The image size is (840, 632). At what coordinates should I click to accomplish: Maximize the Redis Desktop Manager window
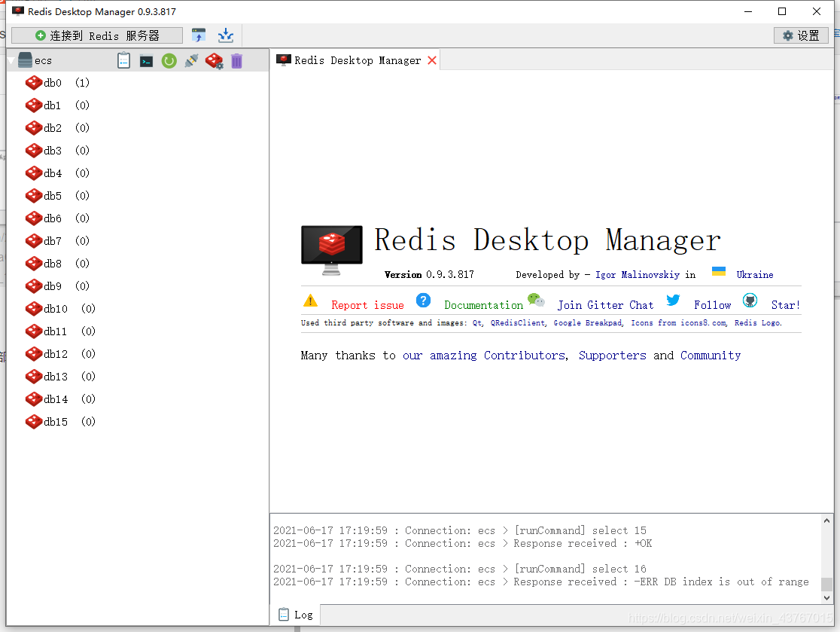782,11
